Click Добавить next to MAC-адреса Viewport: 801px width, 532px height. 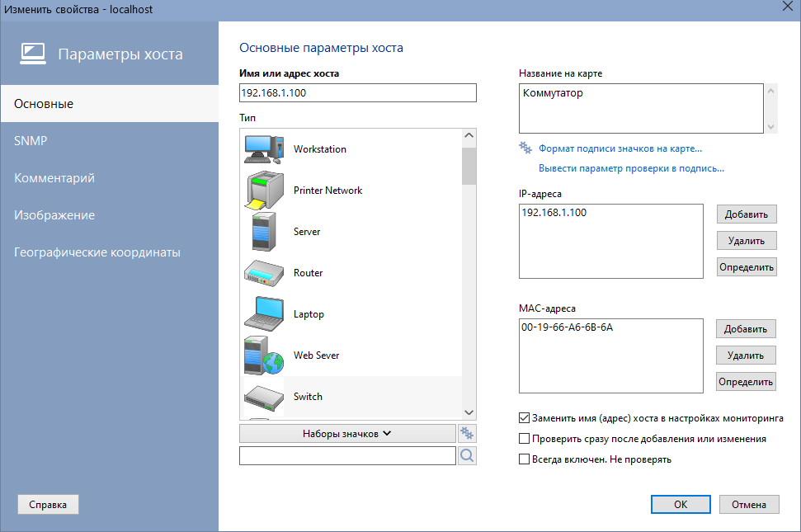pos(746,329)
